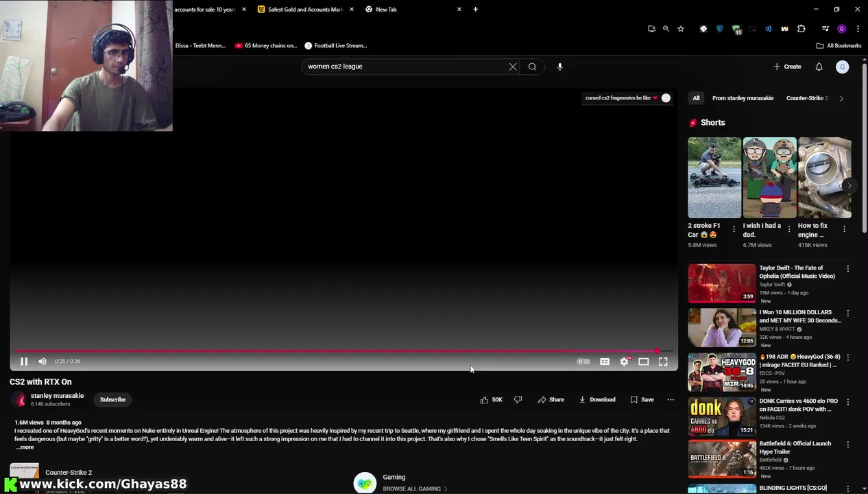The height and width of the screenshot is (494, 868).
Task: Click the zoom magnifier in the address bar
Action: (666, 29)
